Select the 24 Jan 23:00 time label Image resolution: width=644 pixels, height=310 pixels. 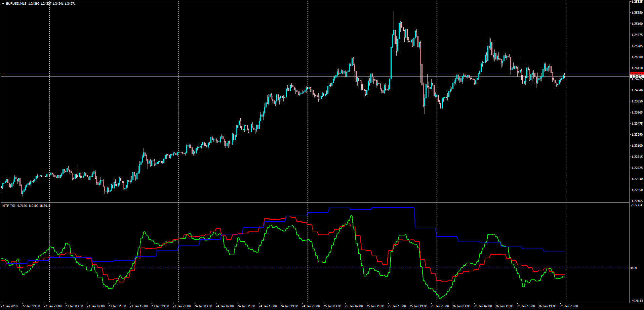(311, 306)
